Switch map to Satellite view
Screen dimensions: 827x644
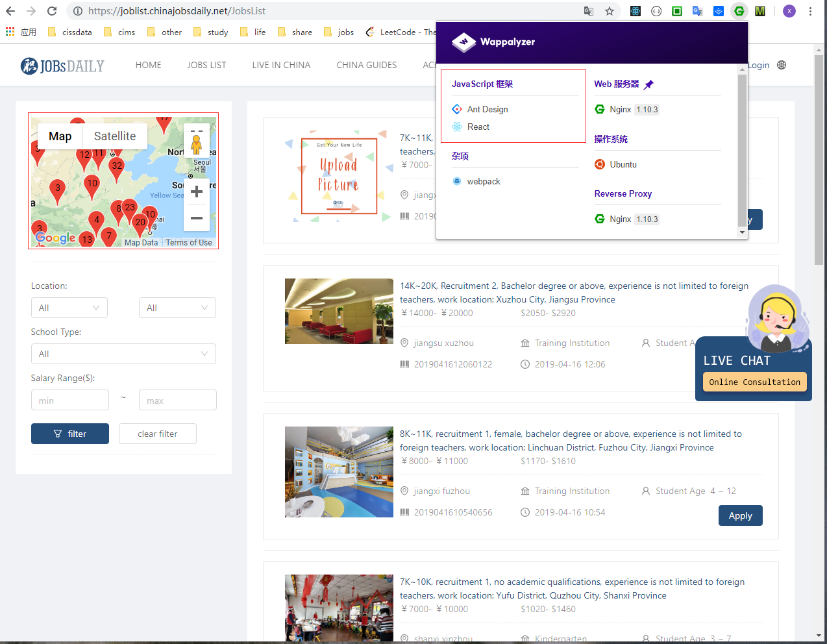(x=115, y=136)
